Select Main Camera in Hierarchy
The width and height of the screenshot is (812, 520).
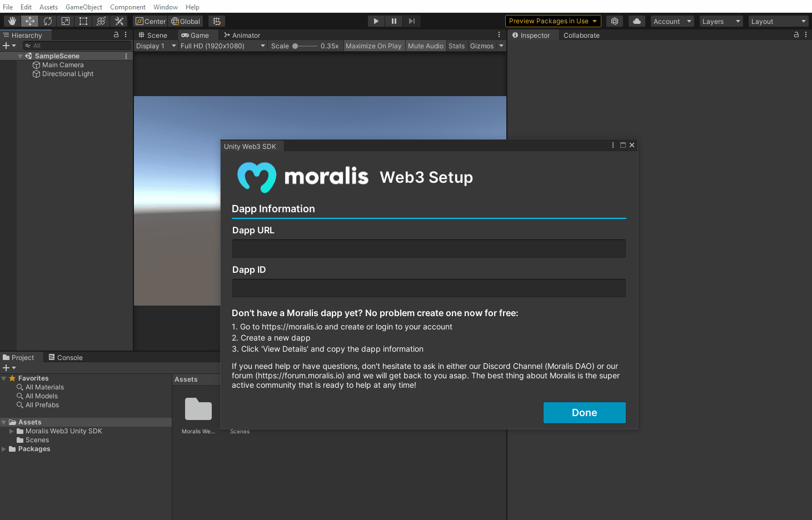(63, 65)
